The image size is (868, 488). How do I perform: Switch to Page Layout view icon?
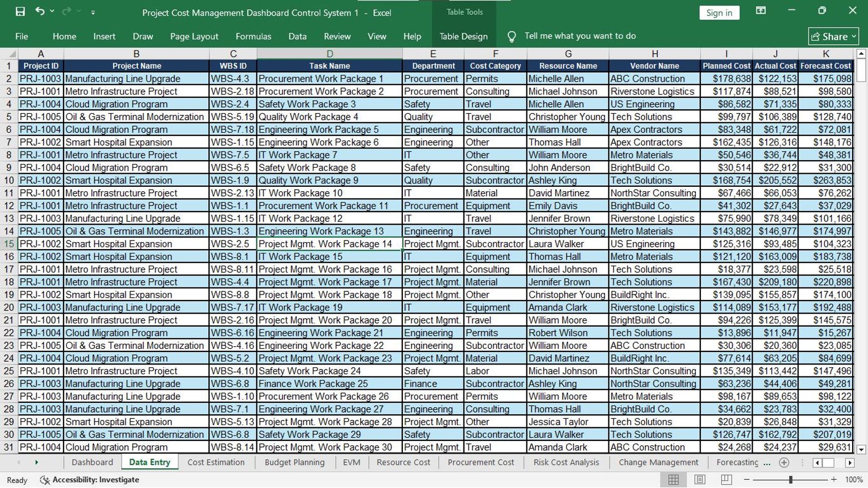pyautogui.click(x=700, y=479)
